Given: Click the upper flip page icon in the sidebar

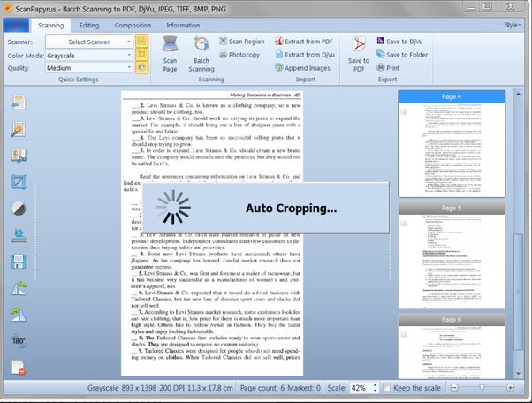Looking at the screenshot, I should click(x=19, y=288).
